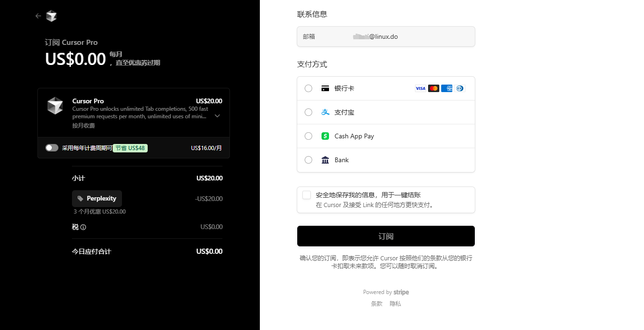This screenshot has height=330, width=644.
Task: Click the tax info circle icon
Action: click(x=83, y=227)
